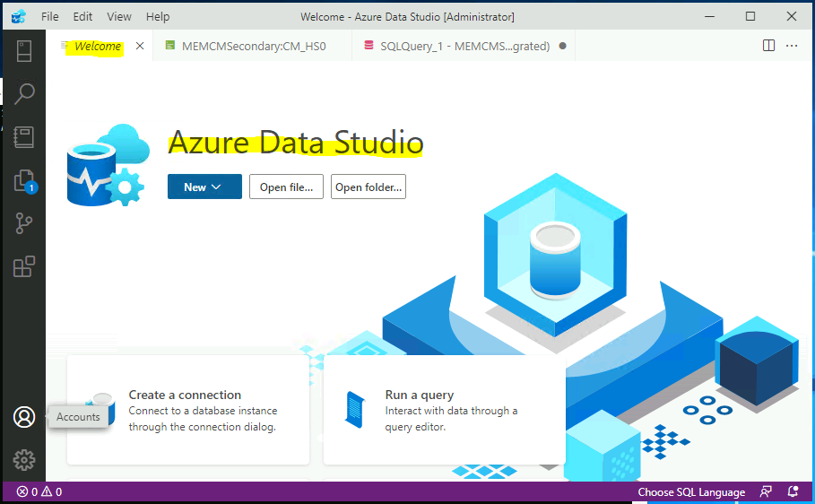Open the Explorer icon with badge 1
The height and width of the screenshot is (504, 815).
tap(25, 181)
